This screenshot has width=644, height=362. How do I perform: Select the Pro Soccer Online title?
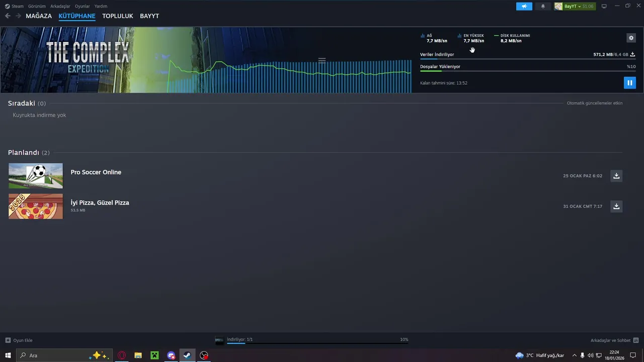96,172
